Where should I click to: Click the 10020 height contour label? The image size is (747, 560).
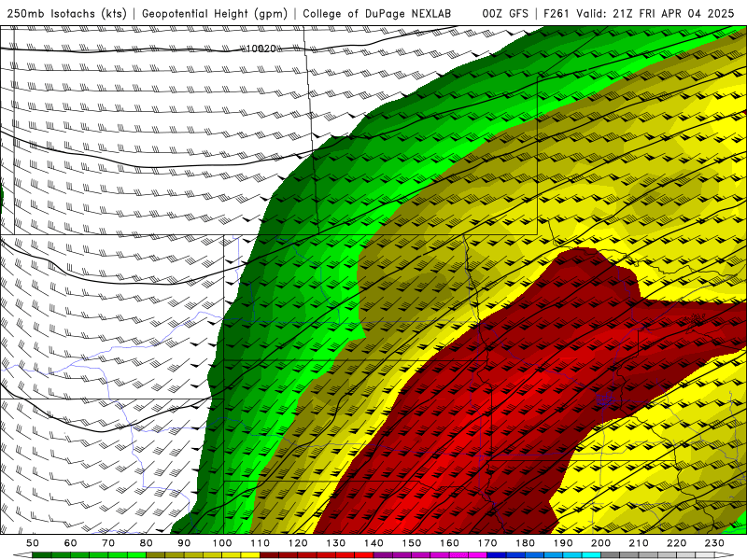point(261,49)
